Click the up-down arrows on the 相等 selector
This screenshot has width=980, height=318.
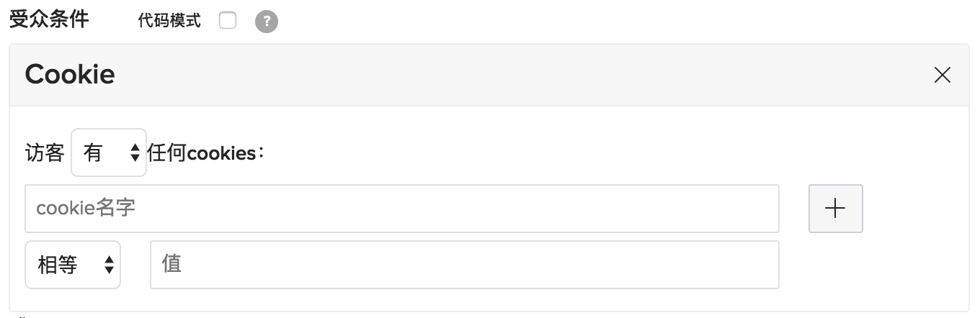click(109, 265)
